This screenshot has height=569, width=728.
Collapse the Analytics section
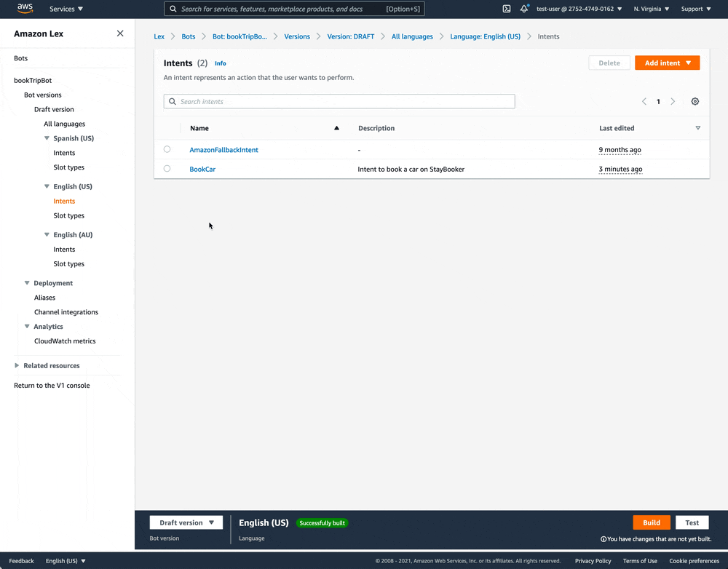pyautogui.click(x=27, y=326)
